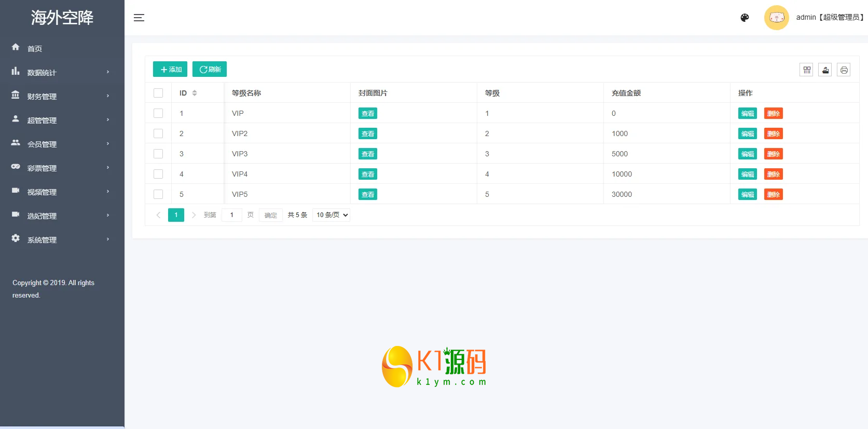
Task: Click 查看 cover image for VIP2
Action: point(368,133)
